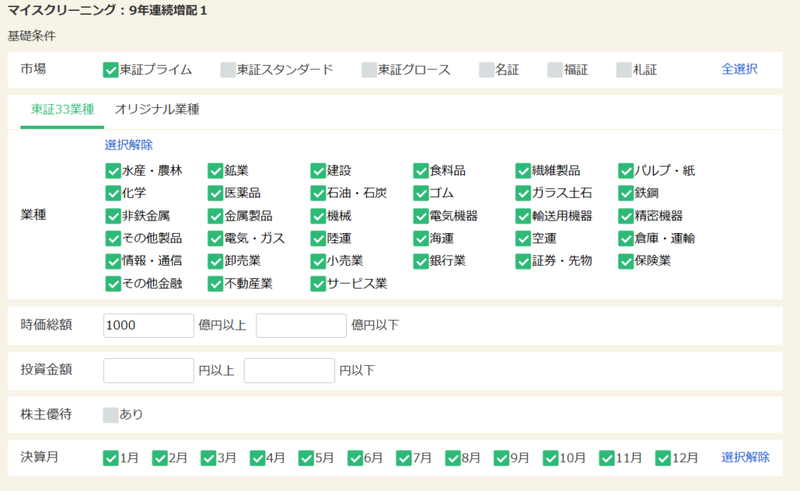
Task: Deselect the 繊維製品 industry
Action: [x=523, y=170]
